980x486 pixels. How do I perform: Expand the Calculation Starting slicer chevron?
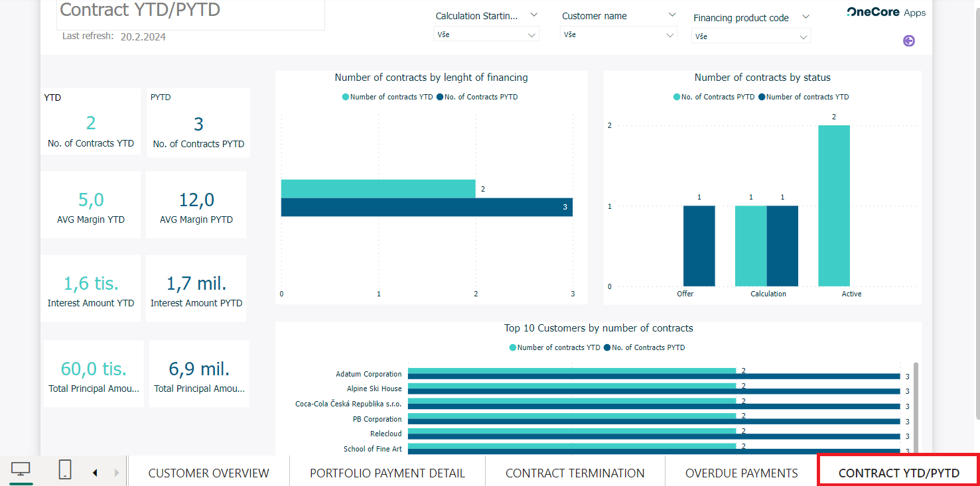[x=533, y=15]
